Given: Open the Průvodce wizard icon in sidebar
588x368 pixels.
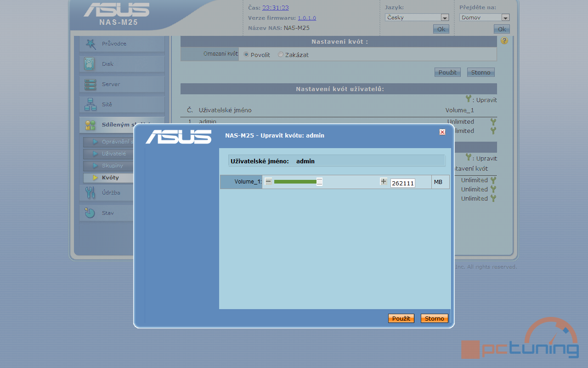Looking at the screenshot, I should pyautogui.click(x=90, y=44).
